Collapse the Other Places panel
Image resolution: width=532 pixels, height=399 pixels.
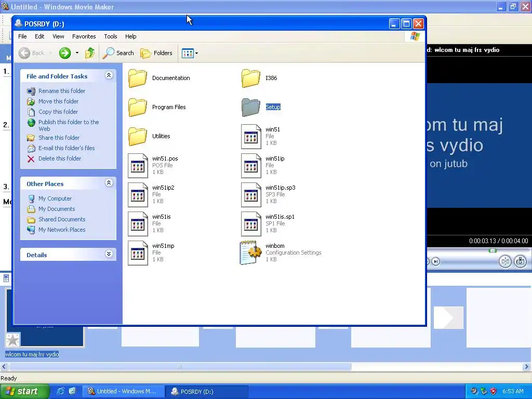click(109, 183)
